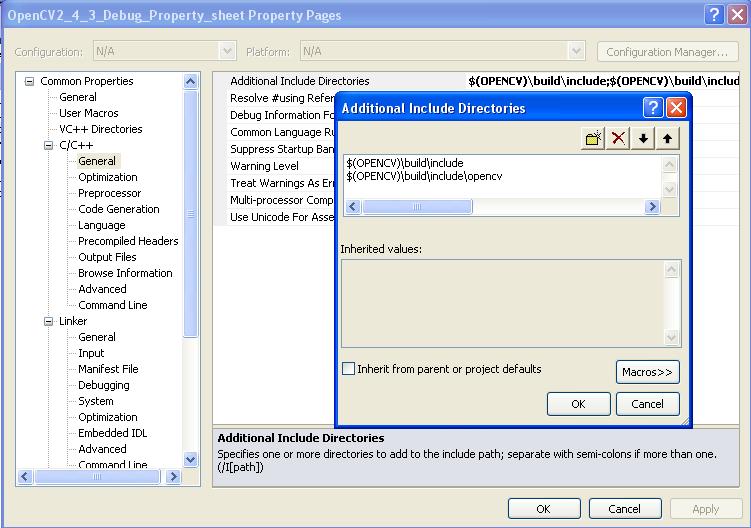
Task: Toggle Inherit from parent or project defaults
Action: point(349,368)
